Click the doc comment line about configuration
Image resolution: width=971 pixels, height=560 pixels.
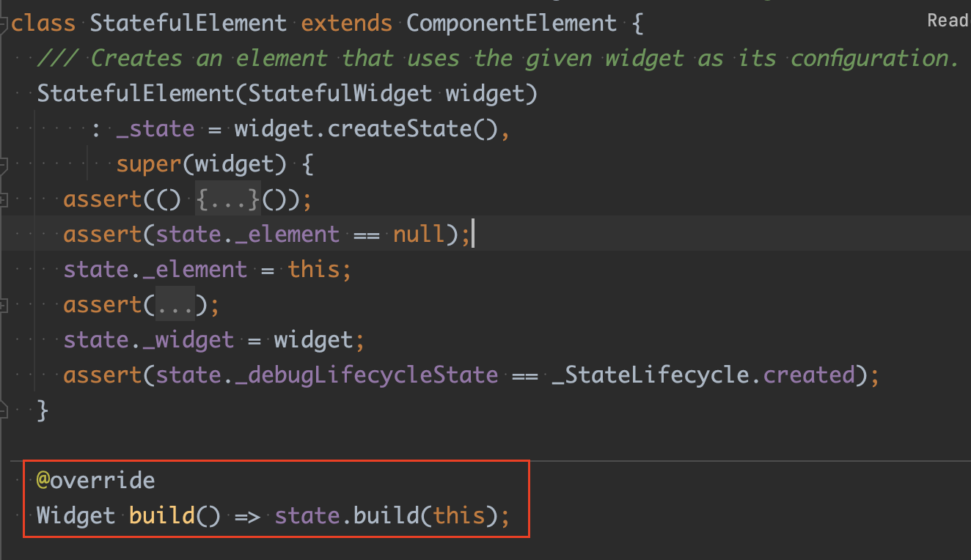click(x=498, y=59)
